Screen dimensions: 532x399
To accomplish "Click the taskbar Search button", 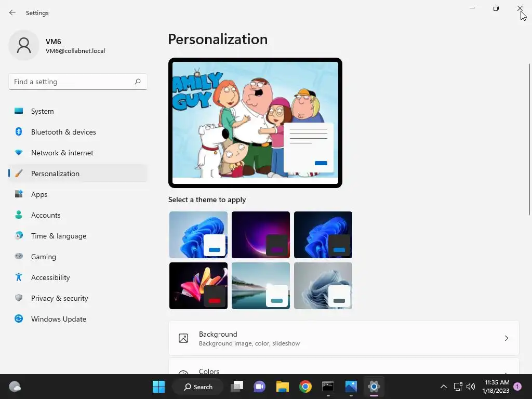I will (x=198, y=387).
